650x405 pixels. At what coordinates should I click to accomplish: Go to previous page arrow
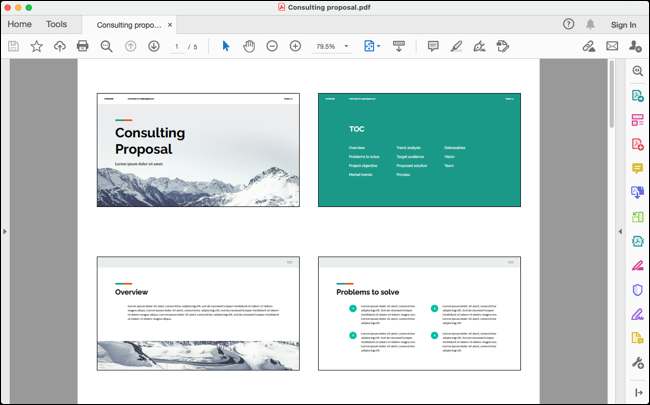[x=131, y=46]
